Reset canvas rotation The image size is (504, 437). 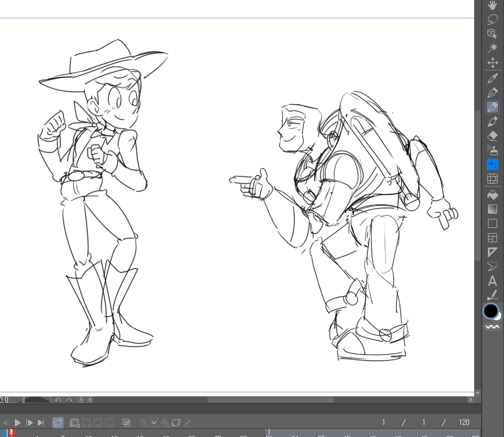point(81,400)
